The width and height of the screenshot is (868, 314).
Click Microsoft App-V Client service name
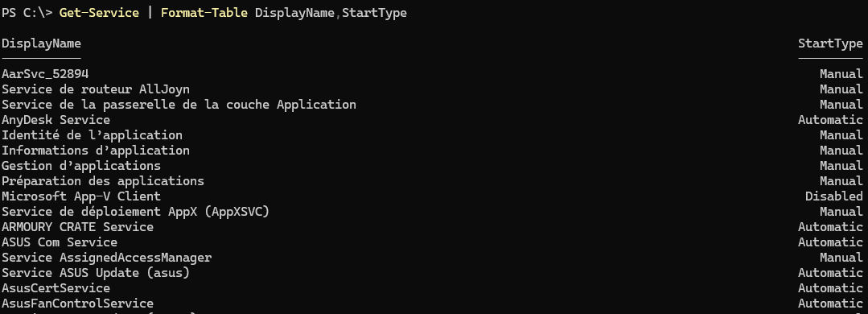(81, 196)
